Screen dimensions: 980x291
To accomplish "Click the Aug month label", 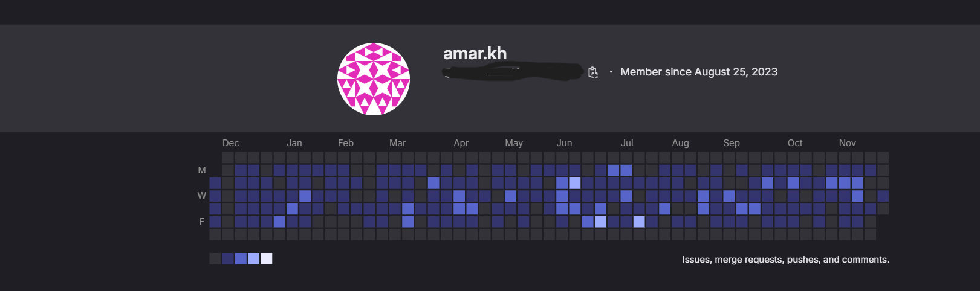I will point(680,143).
